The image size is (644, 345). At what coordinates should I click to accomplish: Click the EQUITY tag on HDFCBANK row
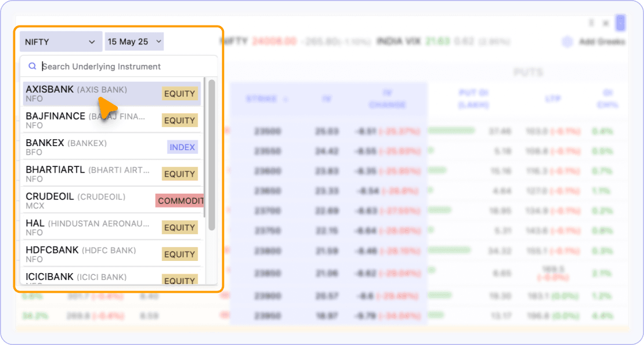(179, 255)
